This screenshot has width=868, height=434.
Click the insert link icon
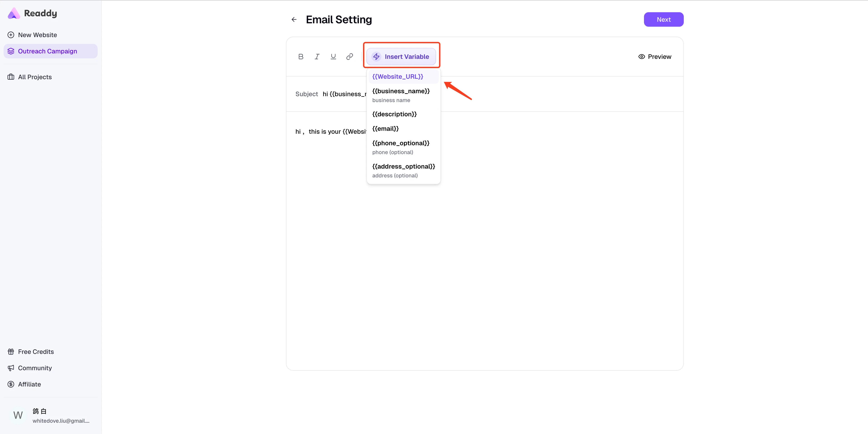coord(349,56)
